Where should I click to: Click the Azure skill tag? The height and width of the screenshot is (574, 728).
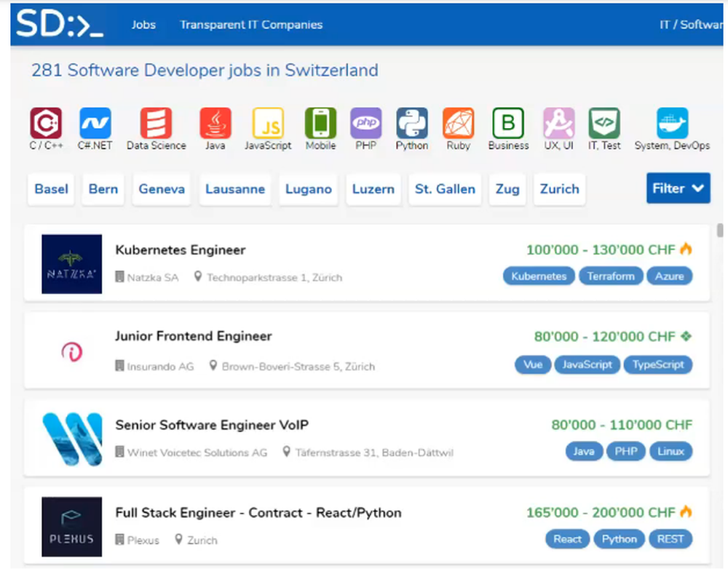[669, 276]
